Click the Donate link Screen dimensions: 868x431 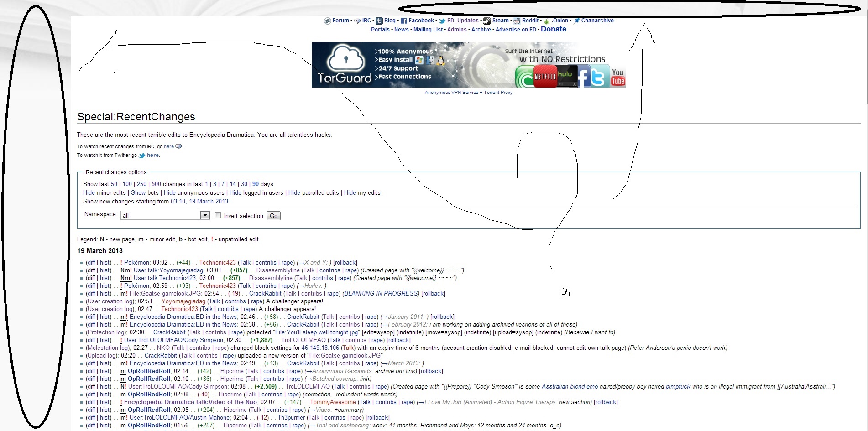click(x=553, y=29)
